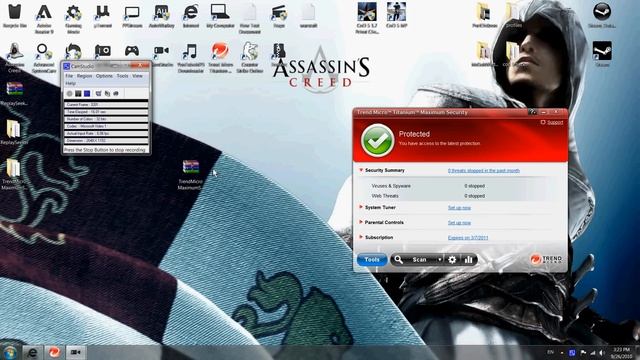Open the Support link in Trend Micro

tap(555, 122)
